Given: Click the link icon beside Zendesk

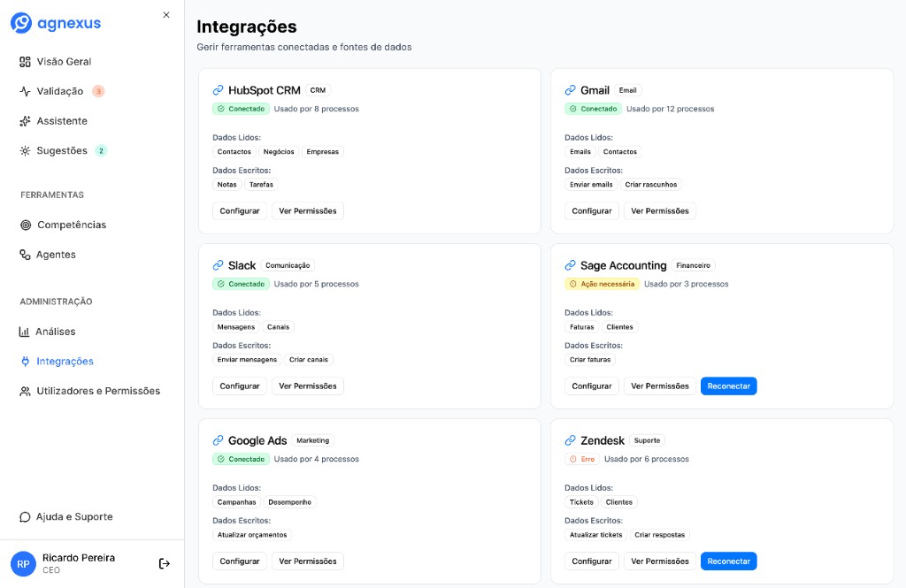Looking at the screenshot, I should point(571,440).
